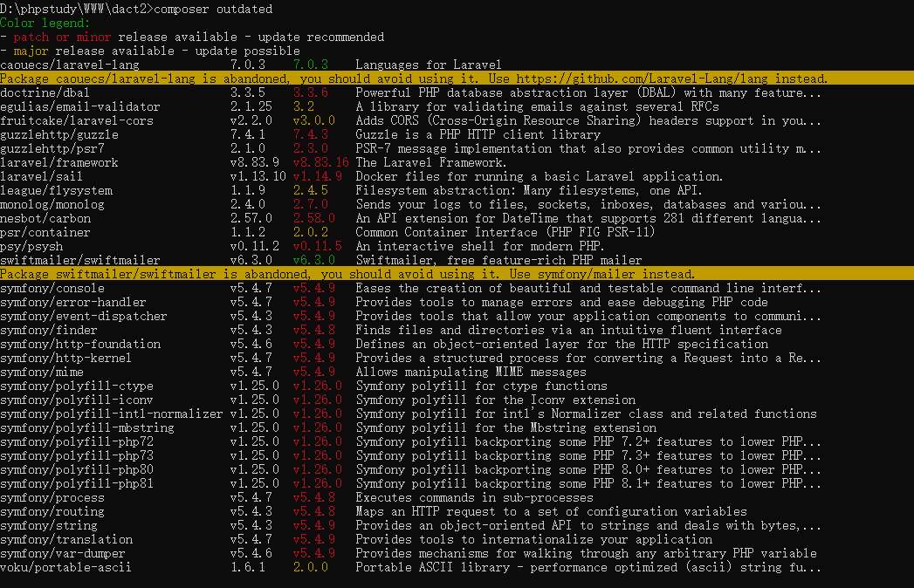Screen dimensions: 914x588
Task: Click package name laravel/framework
Action: pos(58,162)
